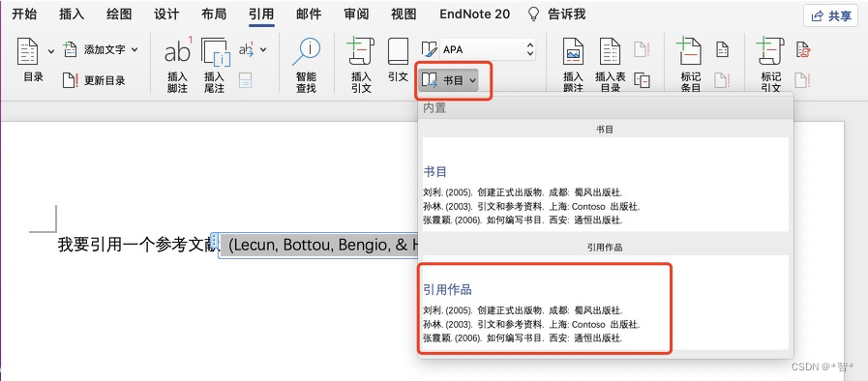Click the cross-reference icon
Image resolution: width=868 pixels, height=381 pixels.
pos(642,80)
